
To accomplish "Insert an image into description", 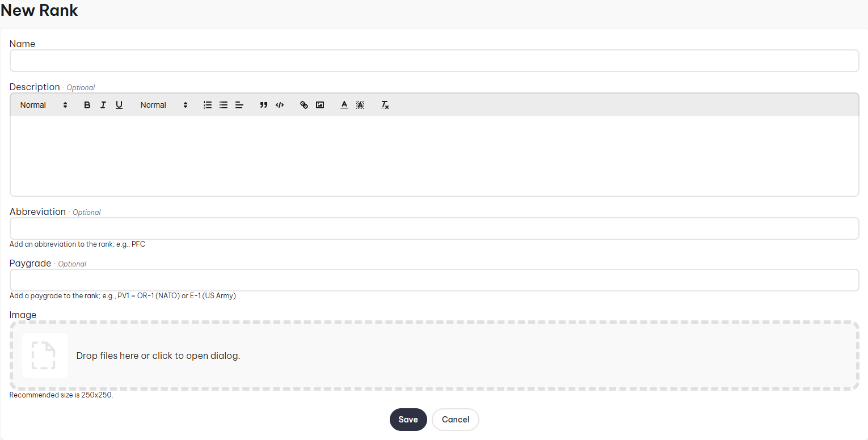I will (x=320, y=105).
